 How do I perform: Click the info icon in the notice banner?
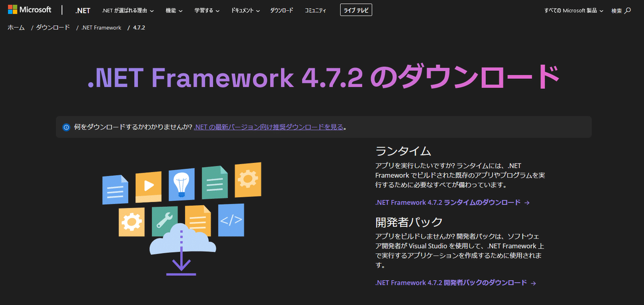point(66,127)
